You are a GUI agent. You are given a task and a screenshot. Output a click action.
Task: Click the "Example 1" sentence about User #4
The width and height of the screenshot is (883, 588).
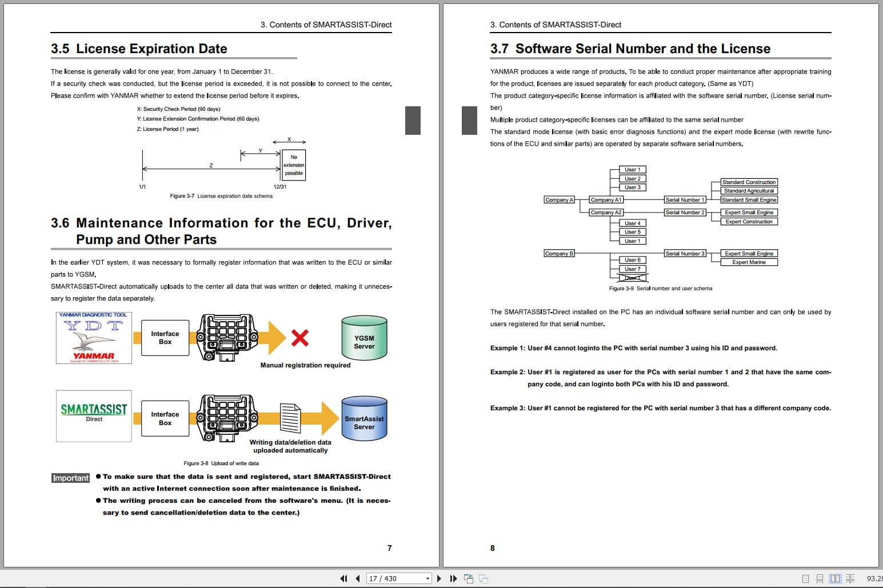pos(634,348)
